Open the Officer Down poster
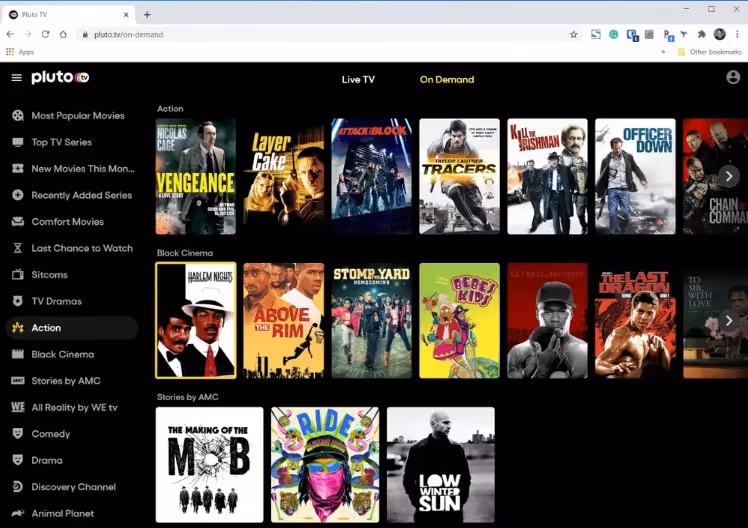This screenshot has width=748, height=528. click(x=635, y=176)
